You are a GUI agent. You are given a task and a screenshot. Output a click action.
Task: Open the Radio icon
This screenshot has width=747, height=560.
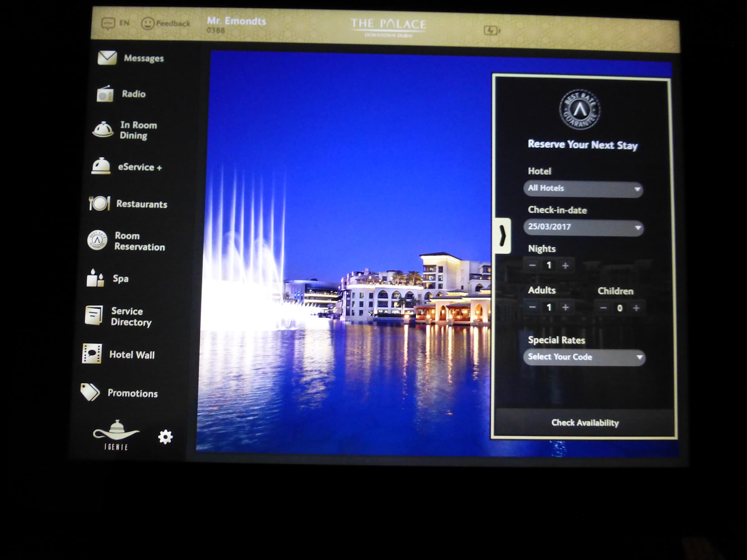point(104,94)
